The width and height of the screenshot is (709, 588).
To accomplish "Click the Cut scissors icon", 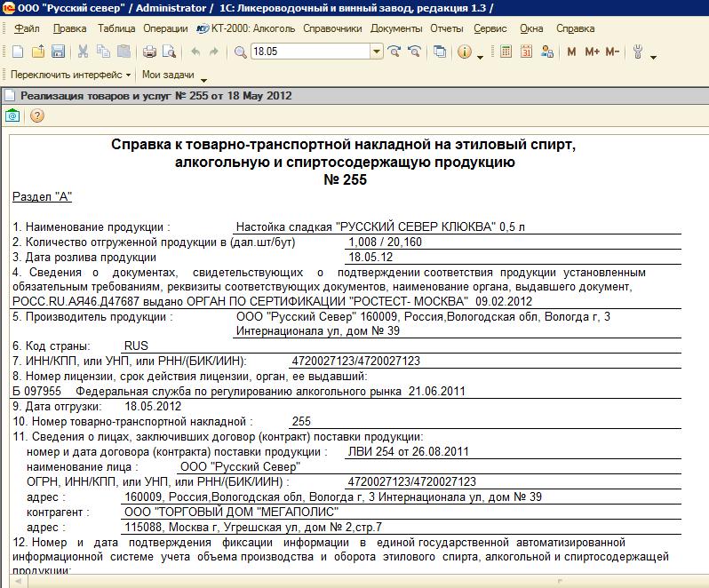I will (83, 52).
